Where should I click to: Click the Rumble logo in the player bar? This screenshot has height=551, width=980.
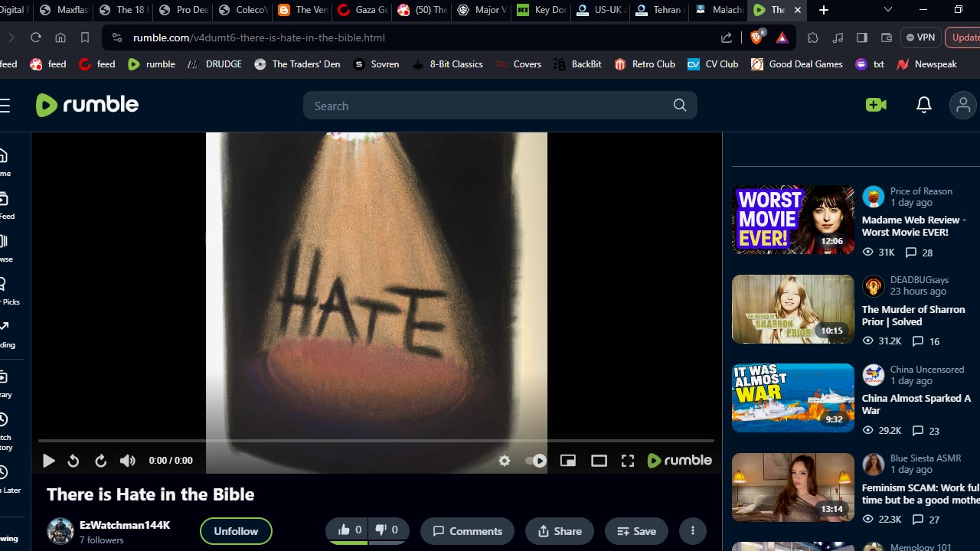tap(680, 460)
